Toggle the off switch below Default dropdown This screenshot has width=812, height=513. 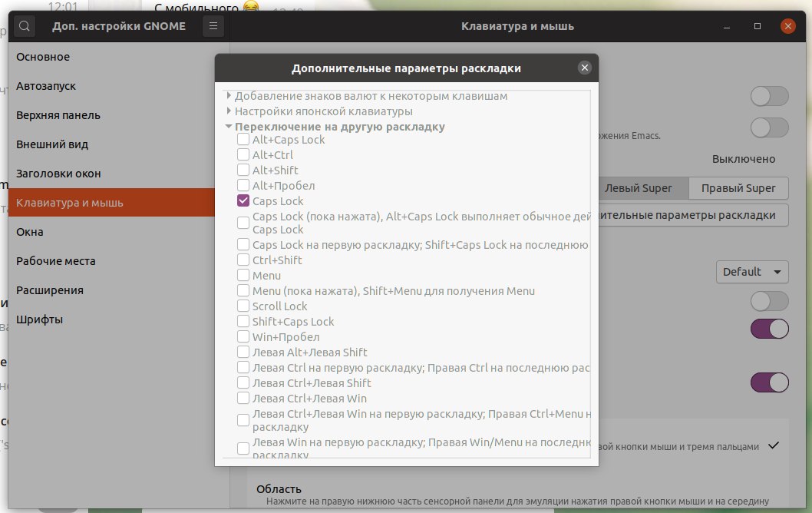[x=770, y=301]
